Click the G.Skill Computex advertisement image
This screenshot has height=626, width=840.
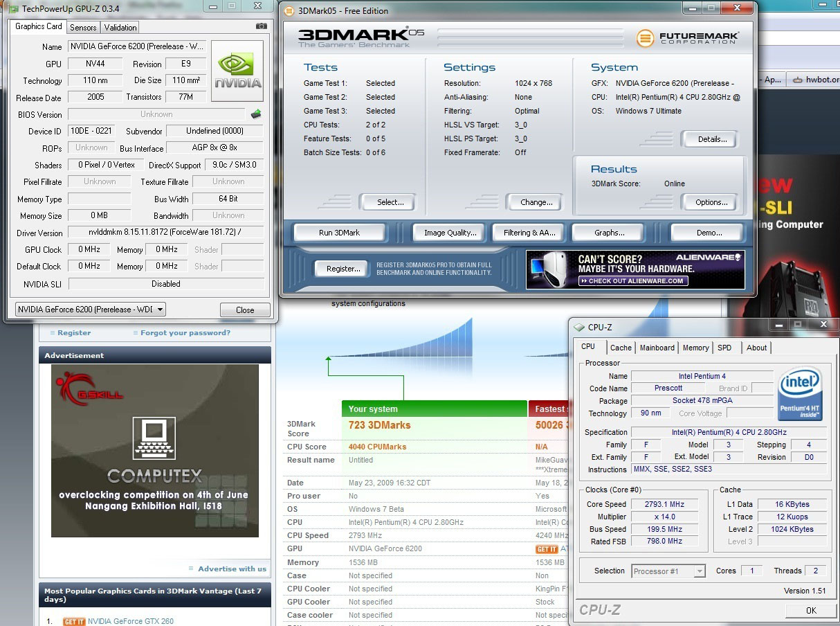pos(155,451)
